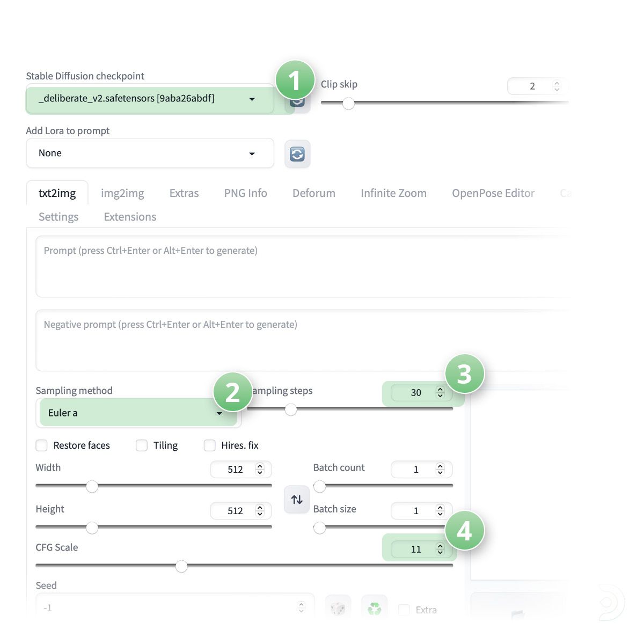Enable Restore faces checkbox
Screen dimensions: 644x644
pyautogui.click(x=41, y=445)
